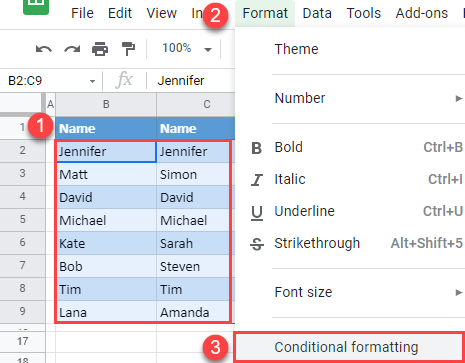Select row 6 header
The height and width of the screenshot is (363, 465).
22,243
